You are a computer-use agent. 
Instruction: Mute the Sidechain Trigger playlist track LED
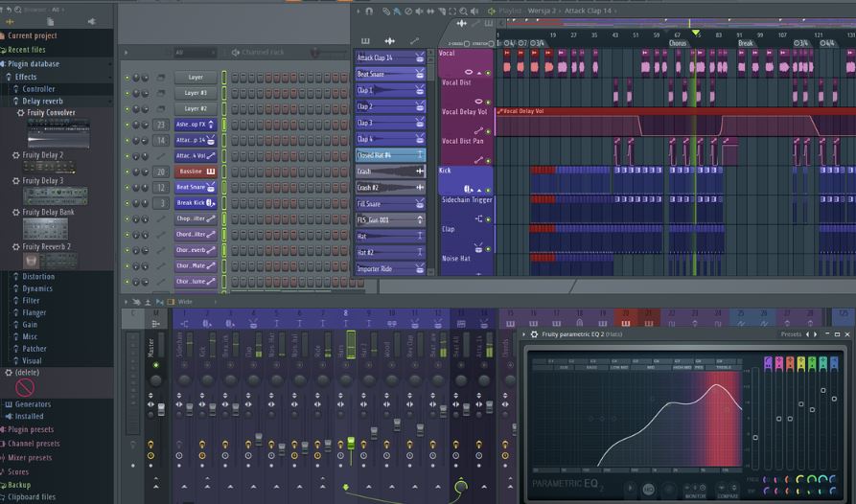(488, 219)
